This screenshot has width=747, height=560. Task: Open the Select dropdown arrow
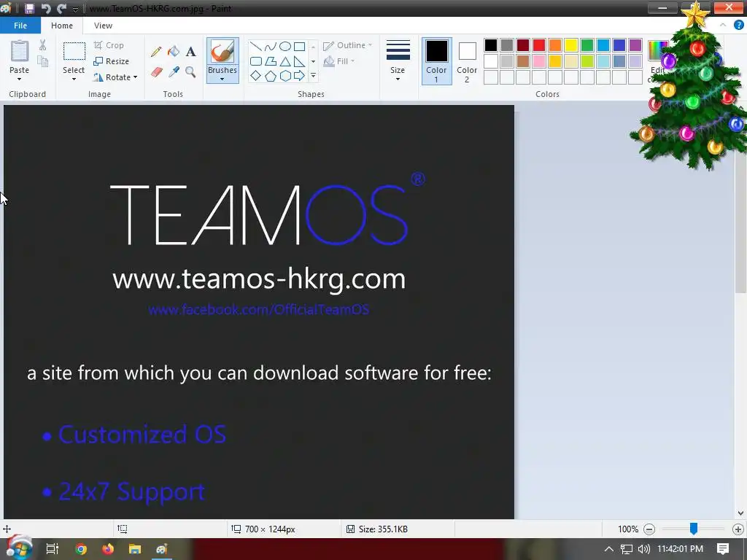(74, 79)
